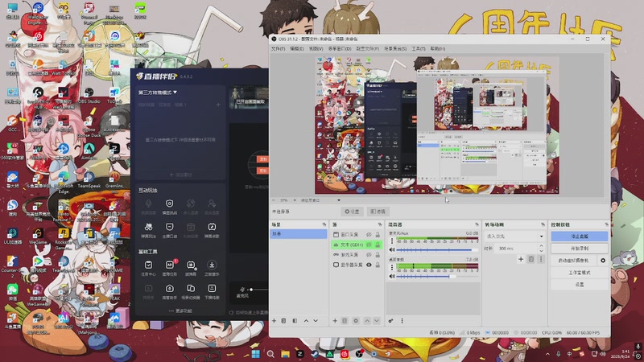This screenshot has height=362, width=644.
Task: Show 文本(GDI+) source via its eye icon
Action: point(369,245)
